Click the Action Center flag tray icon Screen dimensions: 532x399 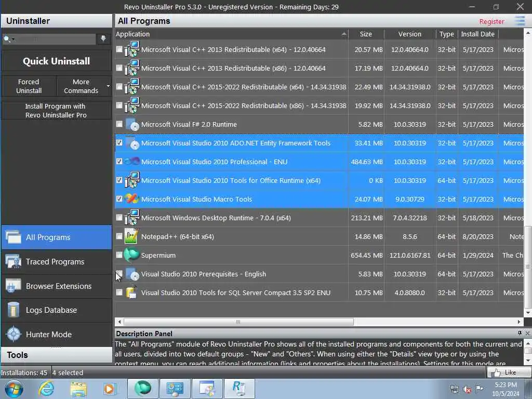479,389
